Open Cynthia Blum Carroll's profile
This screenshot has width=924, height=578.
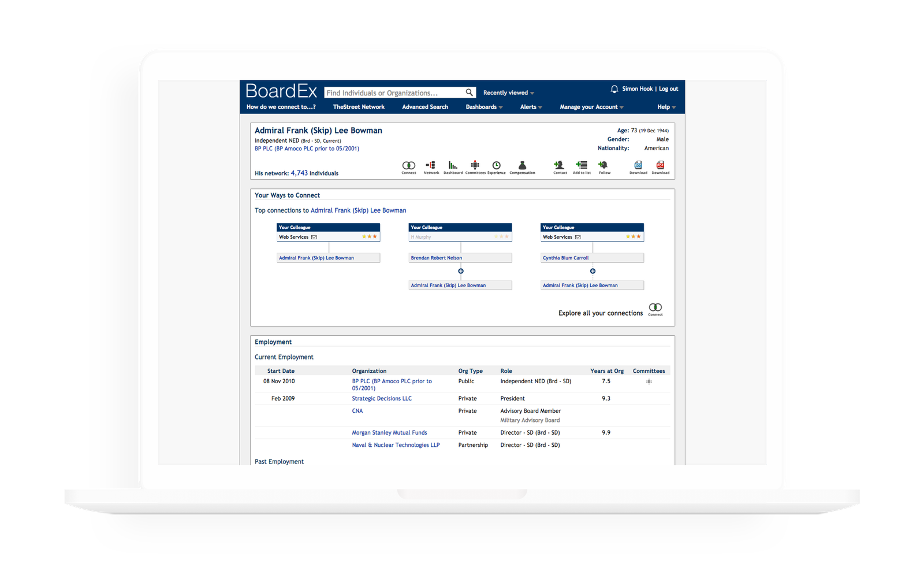pos(592,258)
